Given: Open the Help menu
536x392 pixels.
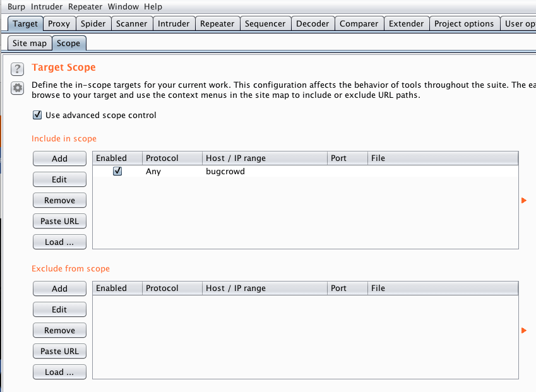Looking at the screenshot, I should tap(153, 6).
